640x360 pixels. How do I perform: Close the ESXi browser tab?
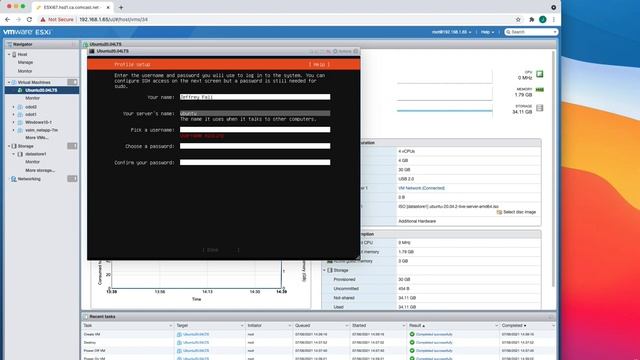108,7
